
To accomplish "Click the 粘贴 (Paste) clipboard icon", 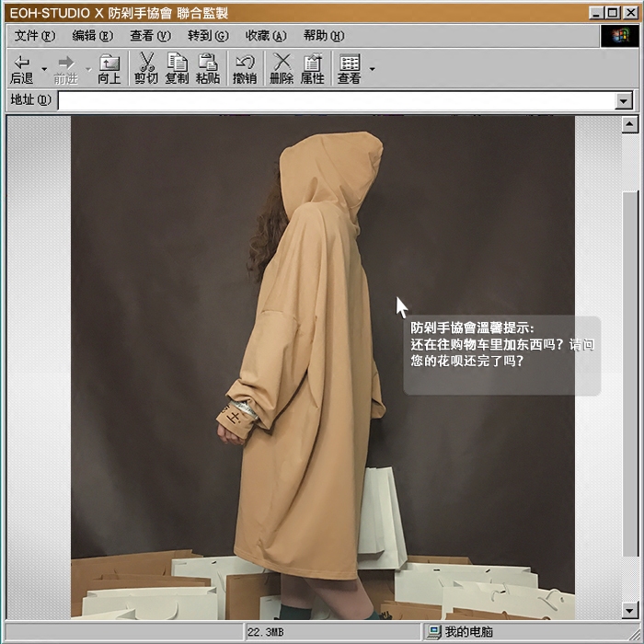I will coord(208,68).
